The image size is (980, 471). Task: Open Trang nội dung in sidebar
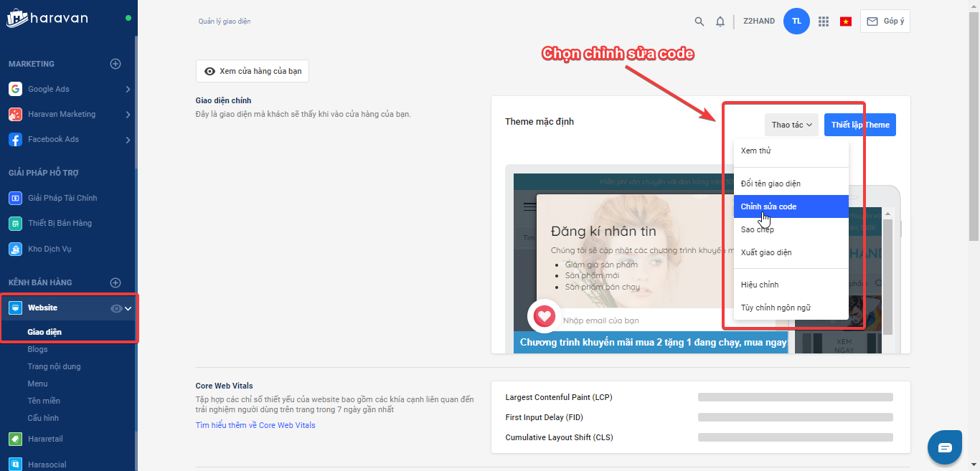tap(55, 366)
